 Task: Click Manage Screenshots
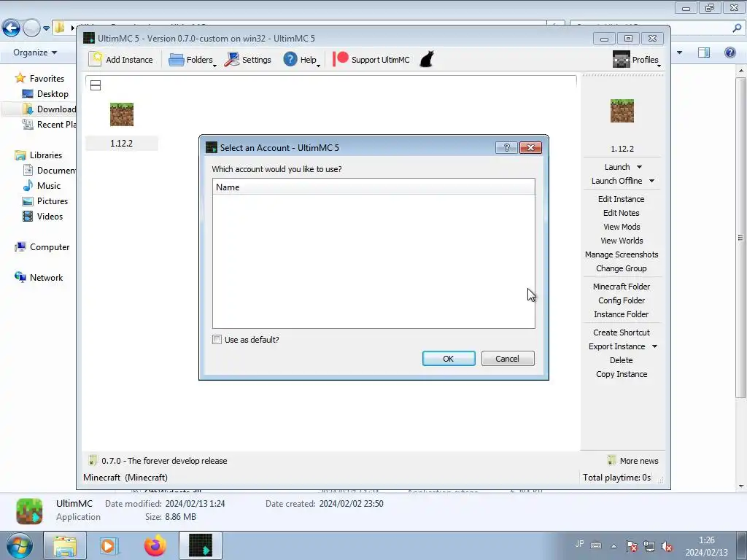coord(622,254)
